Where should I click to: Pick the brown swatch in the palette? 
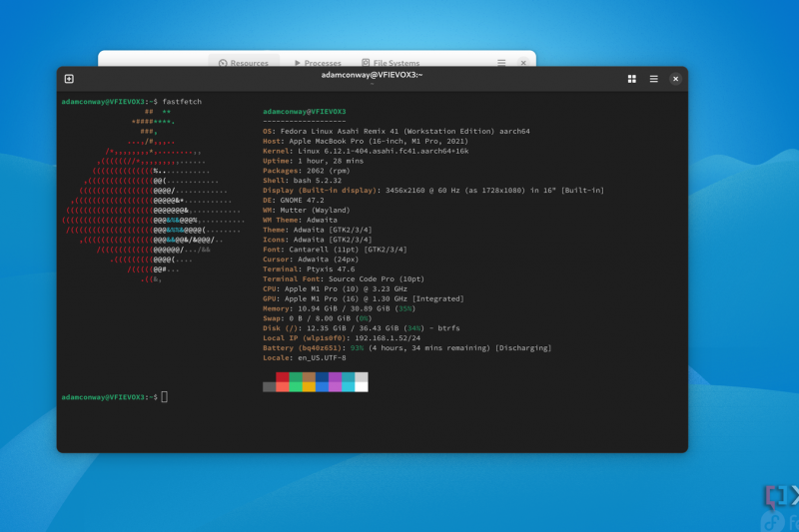(309, 376)
